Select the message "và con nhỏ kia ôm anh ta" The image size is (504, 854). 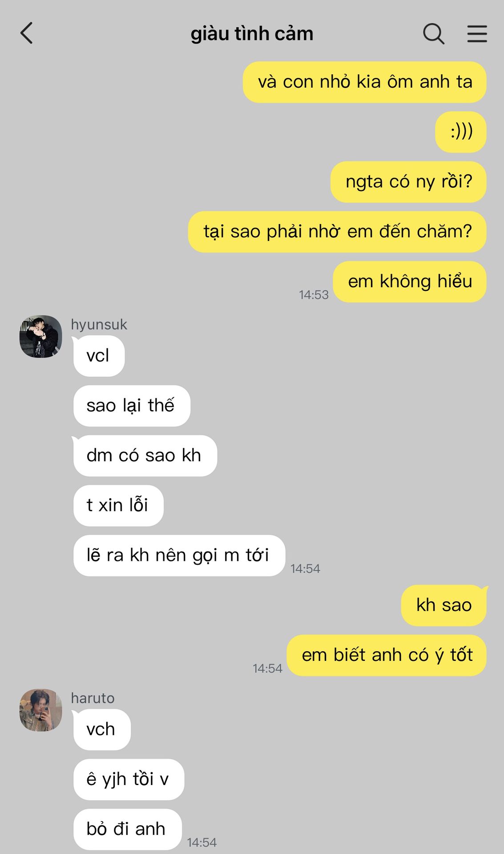(x=364, y=82)
